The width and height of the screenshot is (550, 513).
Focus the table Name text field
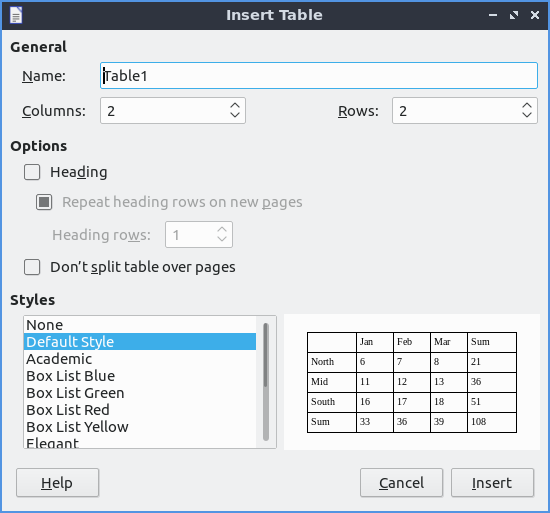coord(318,76)
